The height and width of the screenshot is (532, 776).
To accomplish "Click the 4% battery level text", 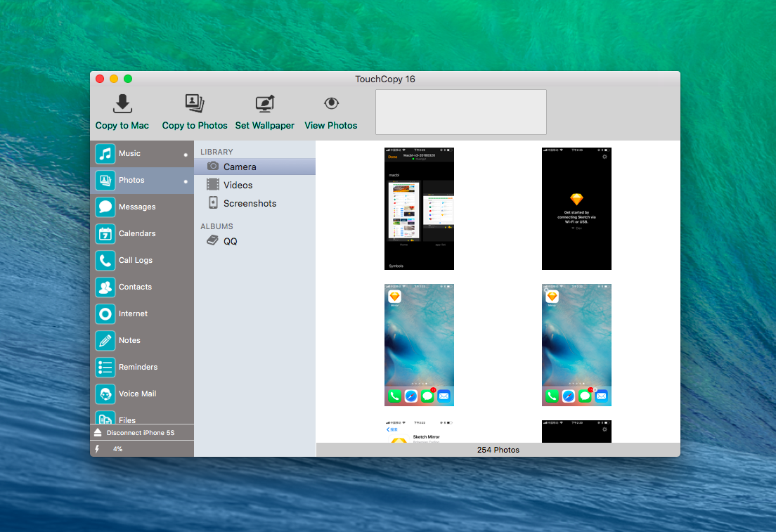I will point(118,449).
